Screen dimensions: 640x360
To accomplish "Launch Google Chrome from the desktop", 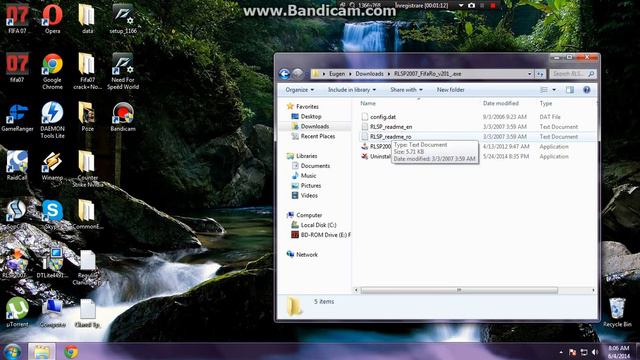I will 52,72.
